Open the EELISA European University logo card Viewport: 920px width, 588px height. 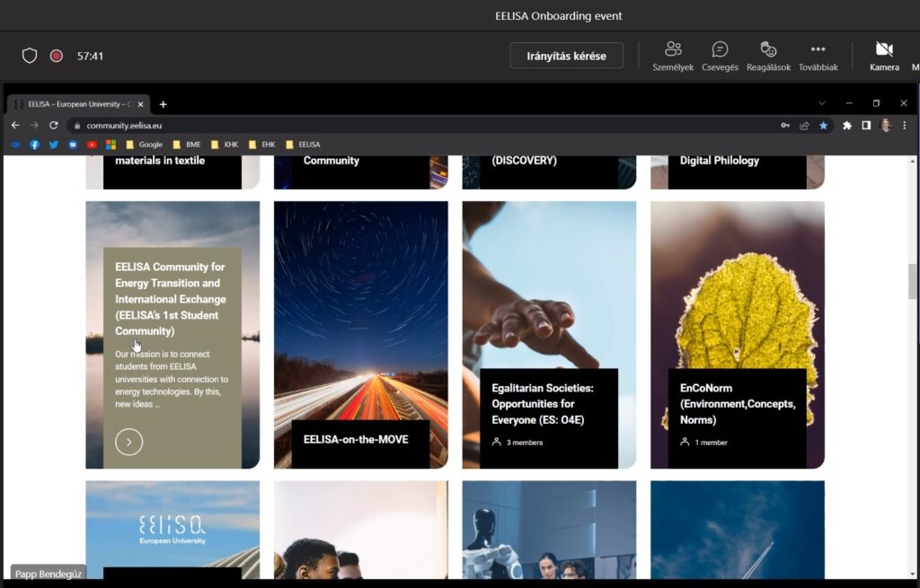click(172, 530)
